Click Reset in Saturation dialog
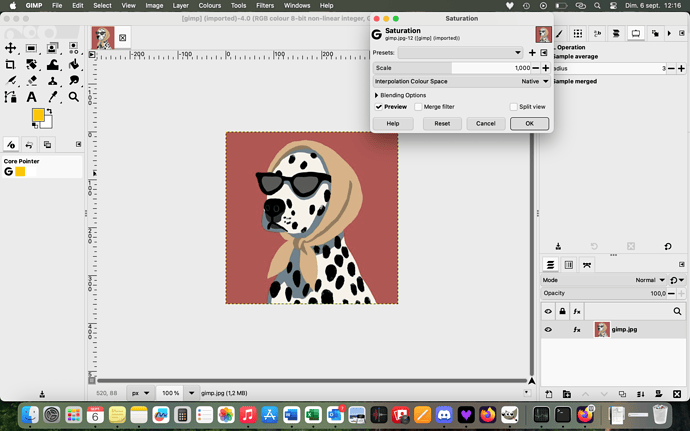 pyautogui.click(x=442, y=124)
